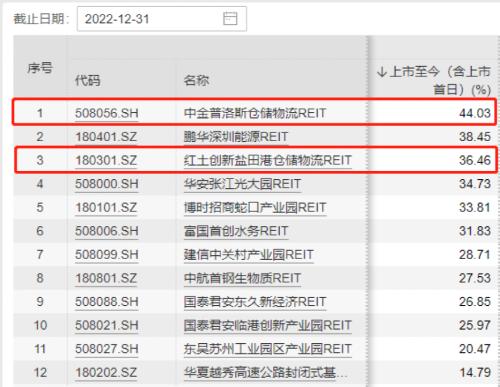Select the value 44.03 in row 1
The height and width of the screenshot is (387, 500).
[475, 113]
